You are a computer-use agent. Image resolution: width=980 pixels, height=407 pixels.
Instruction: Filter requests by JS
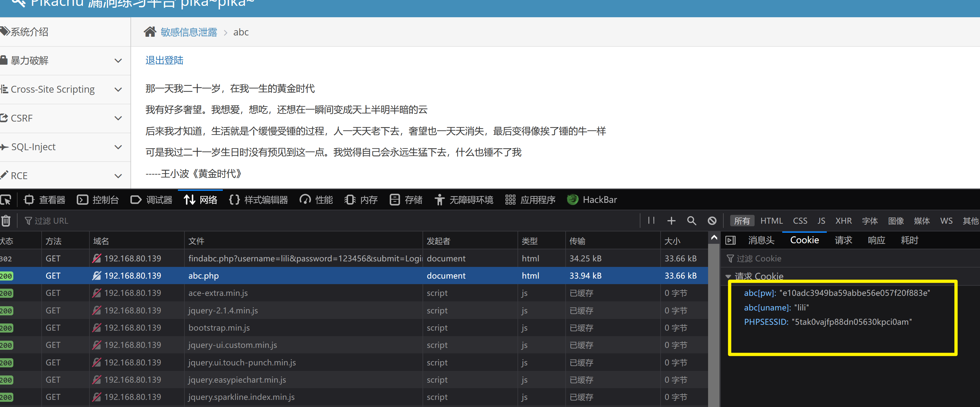(821, 221)
